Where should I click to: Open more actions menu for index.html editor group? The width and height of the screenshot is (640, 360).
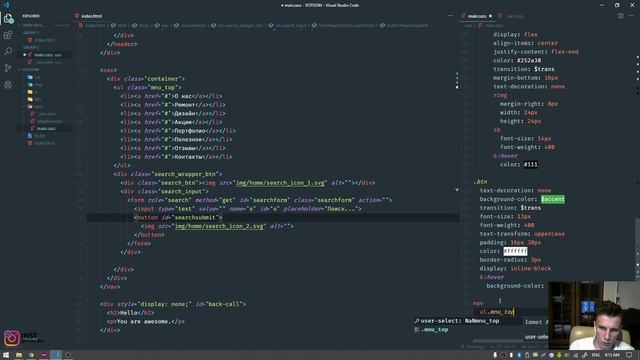pos(450,16)
